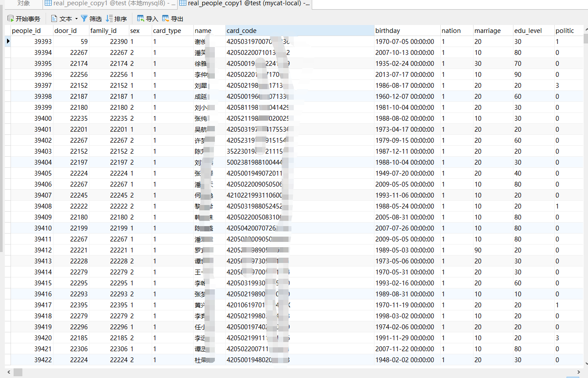Viewport: 588px width, 378px height.
Task: Click the horizontal scrollbar thumb
Action: coord(18,372)
